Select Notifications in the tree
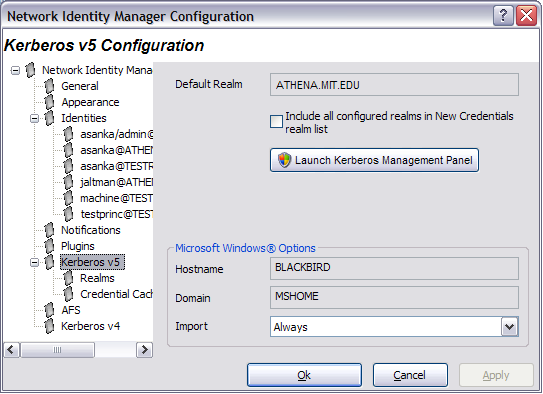 point(91,230)
